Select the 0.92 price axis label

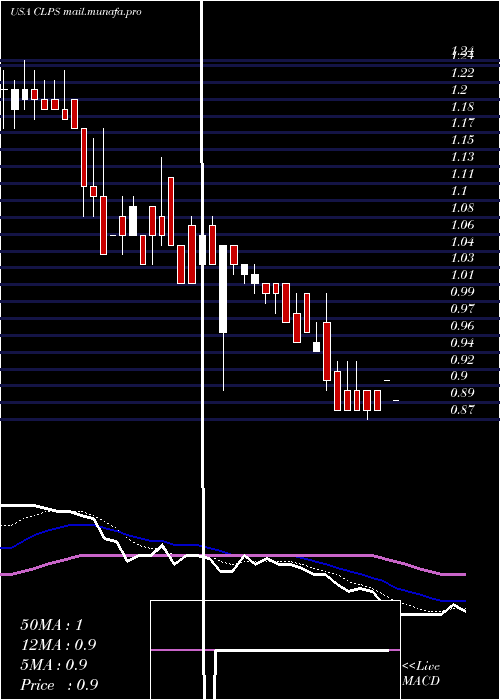click(462, 359)
